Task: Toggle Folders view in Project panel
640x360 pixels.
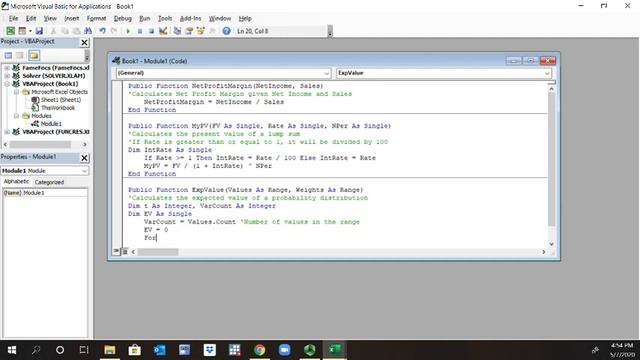Action: pos(34,56)
